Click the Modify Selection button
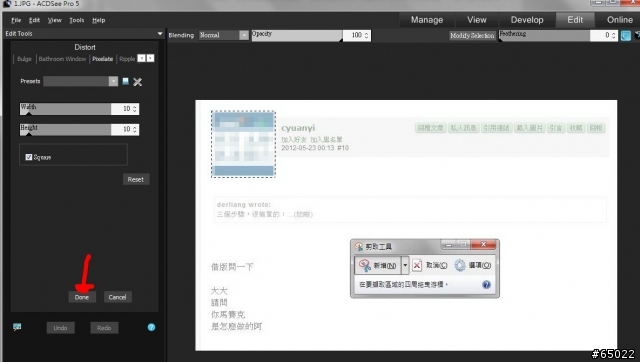 pyautogui.click(x=472, y=36)
